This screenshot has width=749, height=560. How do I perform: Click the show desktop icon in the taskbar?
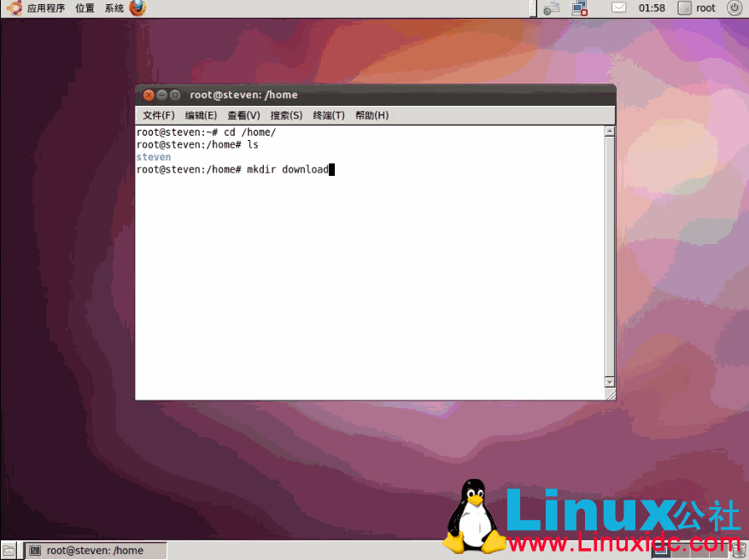[x=9, y=551]
